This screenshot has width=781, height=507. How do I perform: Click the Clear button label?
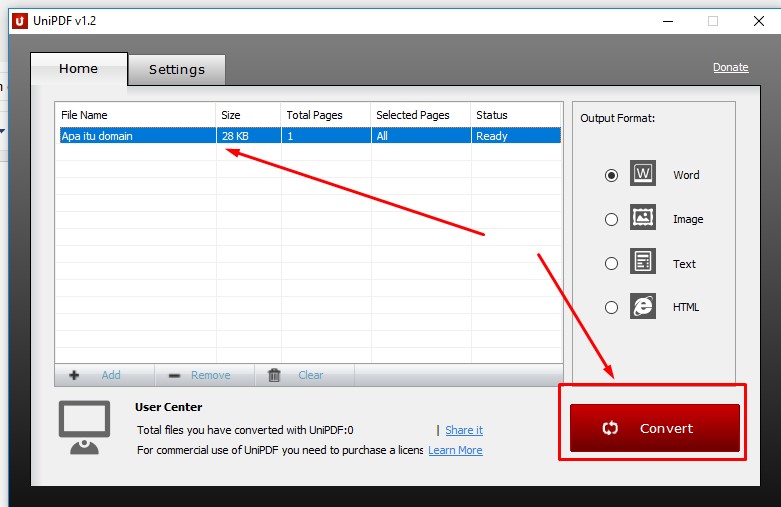click(311, 375)
